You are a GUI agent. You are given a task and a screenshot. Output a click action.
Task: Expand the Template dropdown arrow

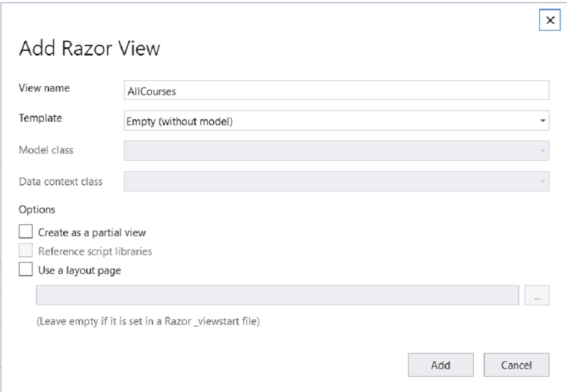click(542, 120)
